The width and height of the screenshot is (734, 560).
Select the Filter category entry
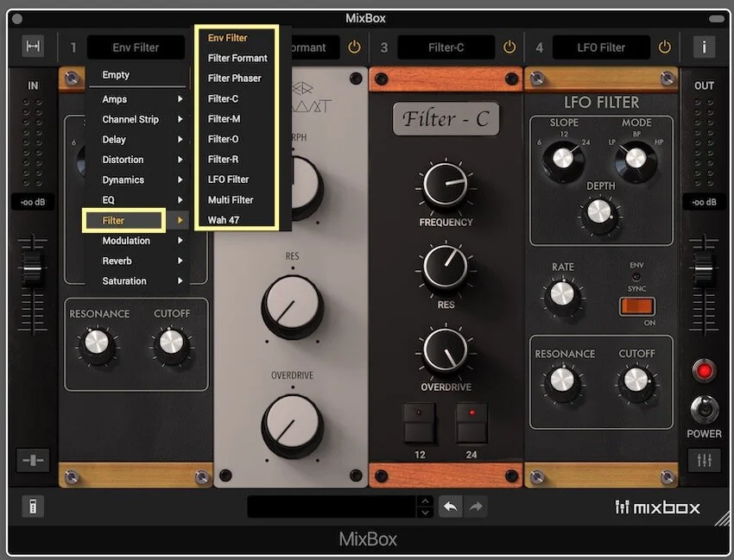pos(136,220)
